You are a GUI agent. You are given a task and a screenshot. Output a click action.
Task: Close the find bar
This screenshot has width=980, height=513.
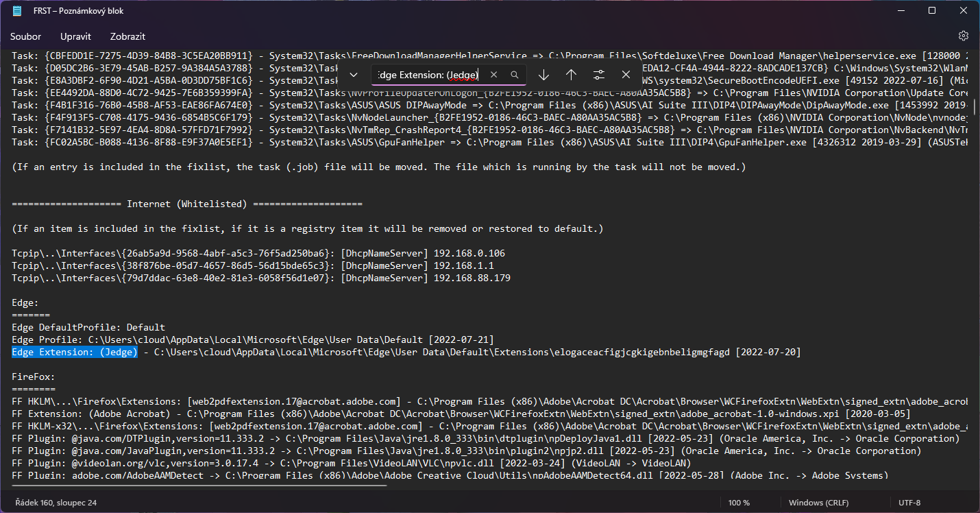(x=626, y=75)
